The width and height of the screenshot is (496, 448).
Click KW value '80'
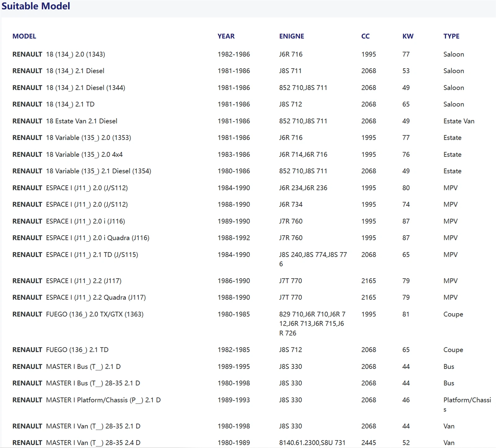(x=406, y=188)
